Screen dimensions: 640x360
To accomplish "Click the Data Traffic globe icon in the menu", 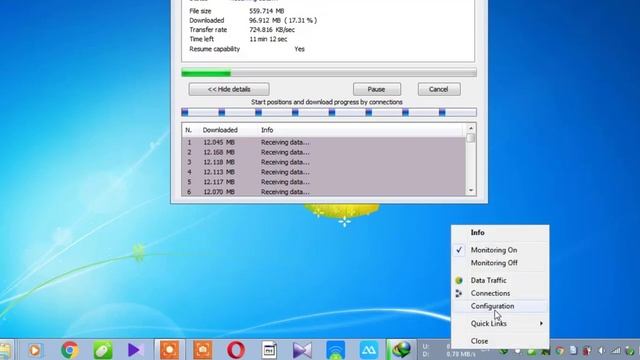I will coord(459,280).
